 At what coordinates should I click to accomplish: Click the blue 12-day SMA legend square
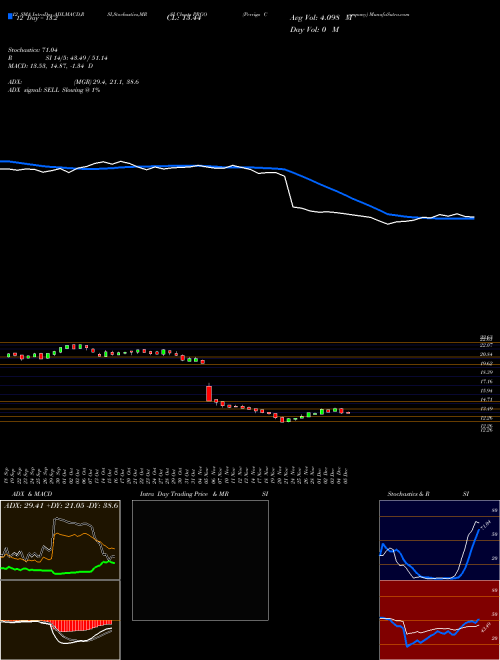pos(10,16)
